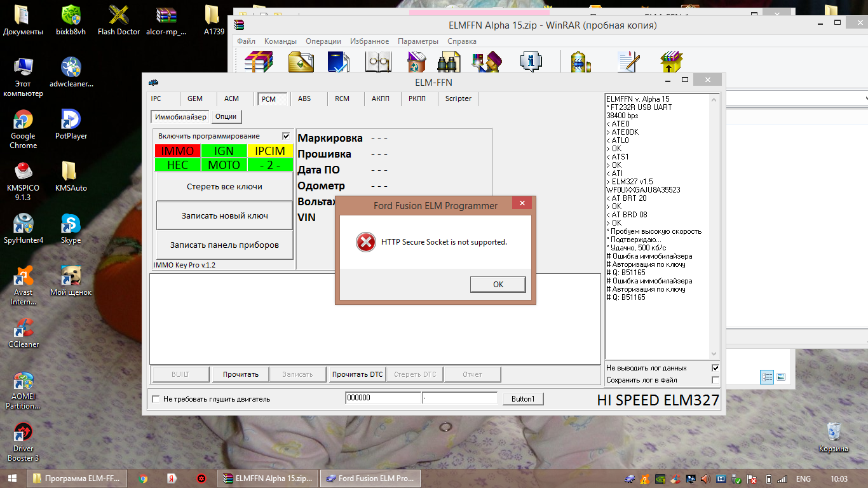The height and width of the screenshot is (488, 868).
Task: Open the Scripter tab
Action: tap(458, 99)
